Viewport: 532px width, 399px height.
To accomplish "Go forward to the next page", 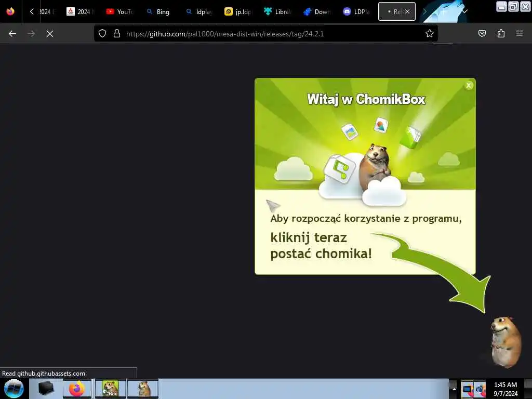I will [31, 34].
